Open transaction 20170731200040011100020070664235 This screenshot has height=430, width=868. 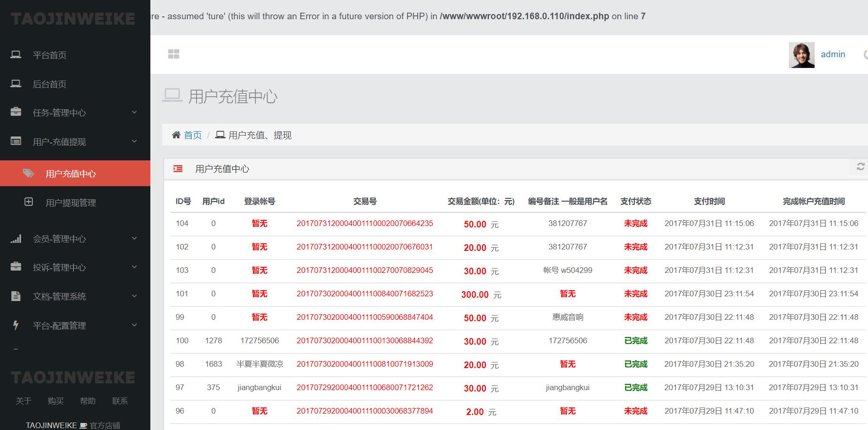tap(365, 224)
